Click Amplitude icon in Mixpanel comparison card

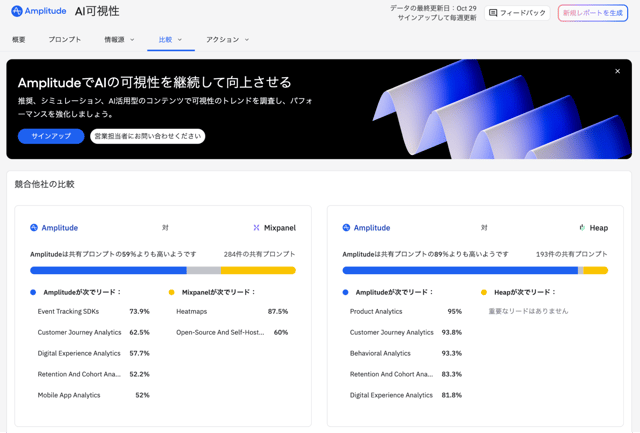pos(34,228)
